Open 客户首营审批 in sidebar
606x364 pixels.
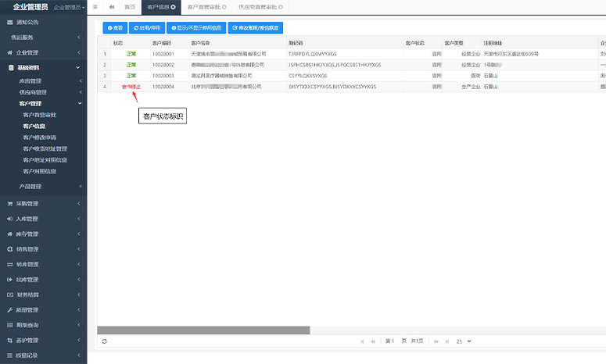click(40, 115)
